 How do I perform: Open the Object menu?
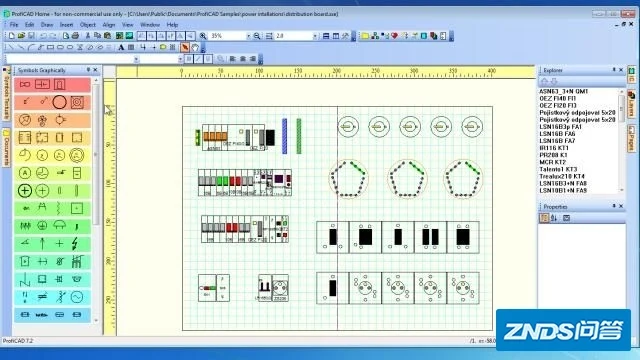coord(88,25)
